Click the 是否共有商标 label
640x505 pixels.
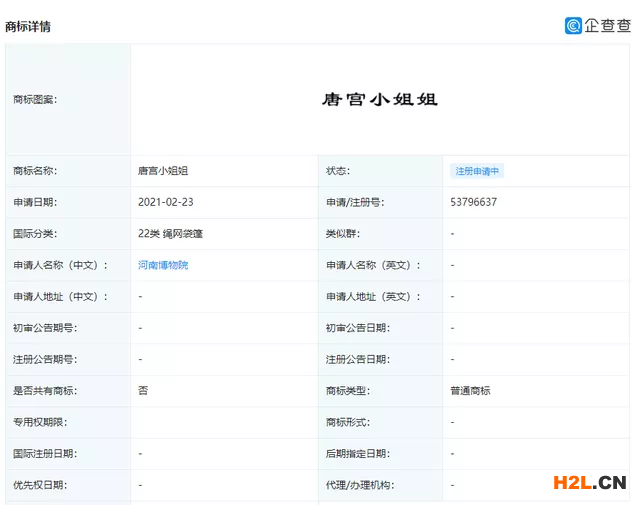pyautogui.click(x=45, y=391)
